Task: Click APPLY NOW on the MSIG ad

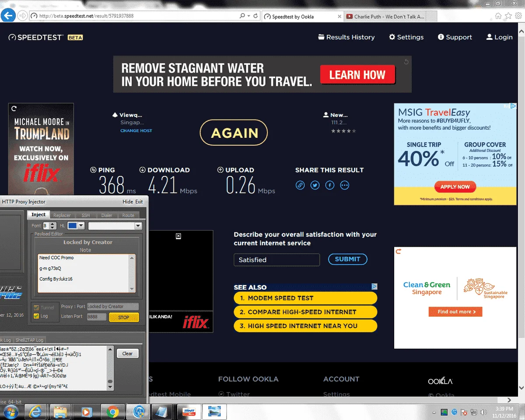Action: 455,187
